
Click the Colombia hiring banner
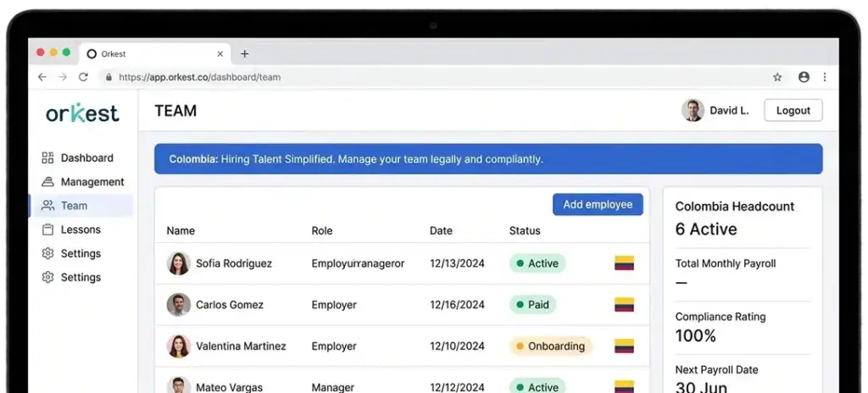[x=488, y=159]
